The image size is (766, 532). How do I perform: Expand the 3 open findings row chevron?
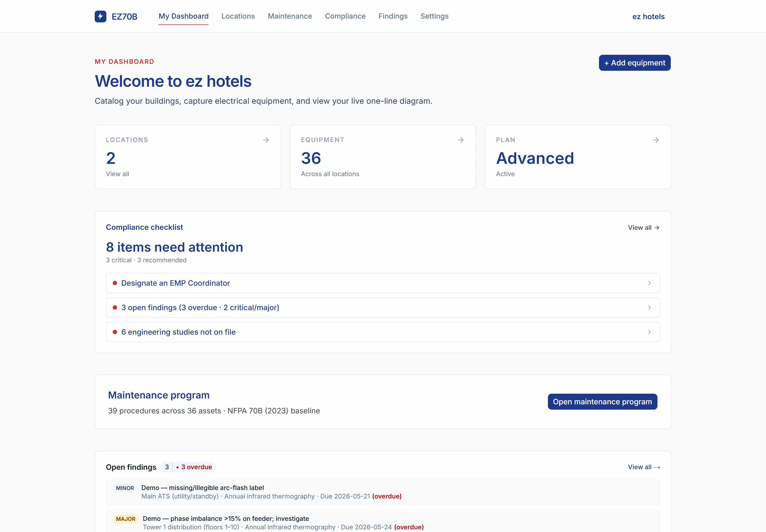click(649, 307)
